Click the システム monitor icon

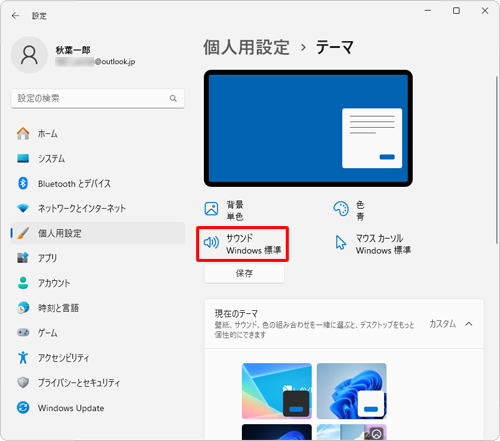point(23,158)
